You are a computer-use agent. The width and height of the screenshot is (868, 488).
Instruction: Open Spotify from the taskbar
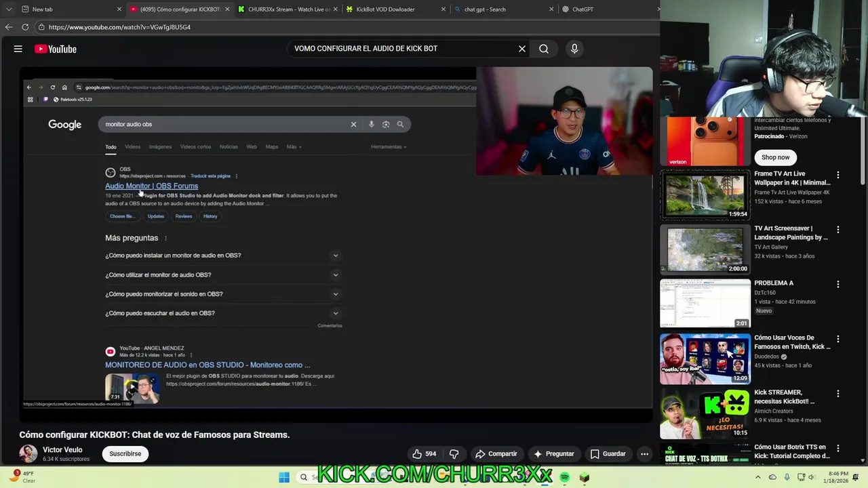565,478
